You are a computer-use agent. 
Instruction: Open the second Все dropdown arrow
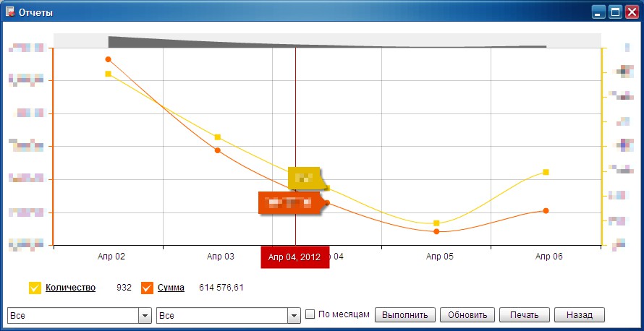coord(293,315)
